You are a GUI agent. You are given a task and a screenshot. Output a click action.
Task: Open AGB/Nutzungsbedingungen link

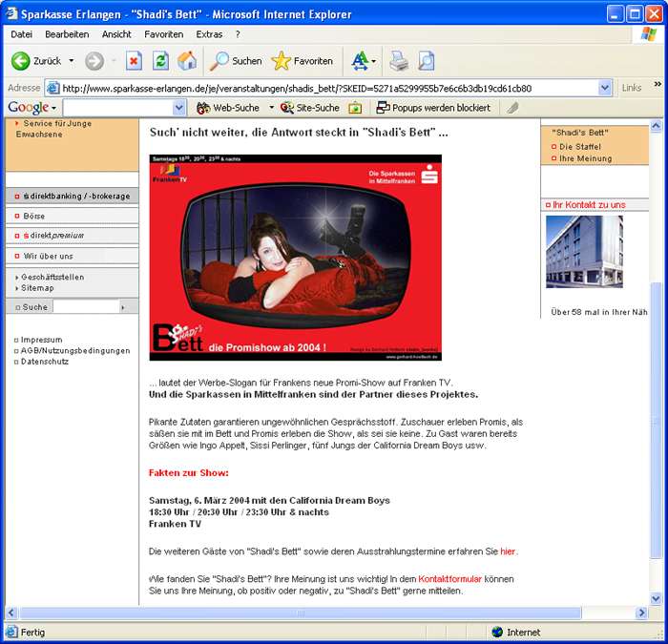click(75, 350)
